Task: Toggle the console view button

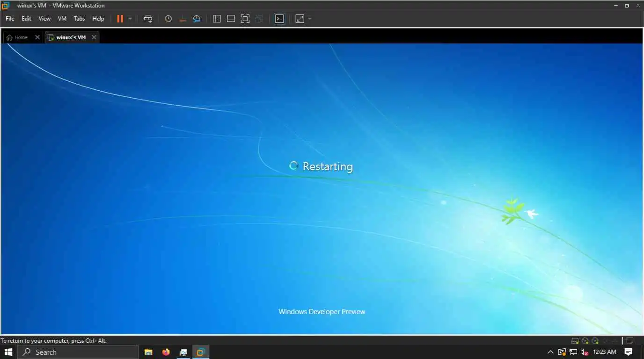Action: pos(279,19)
